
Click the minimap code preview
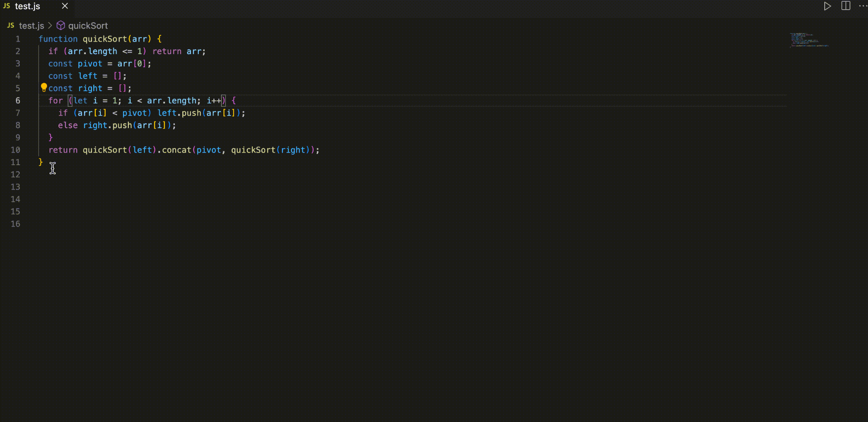tap(809, 40)
